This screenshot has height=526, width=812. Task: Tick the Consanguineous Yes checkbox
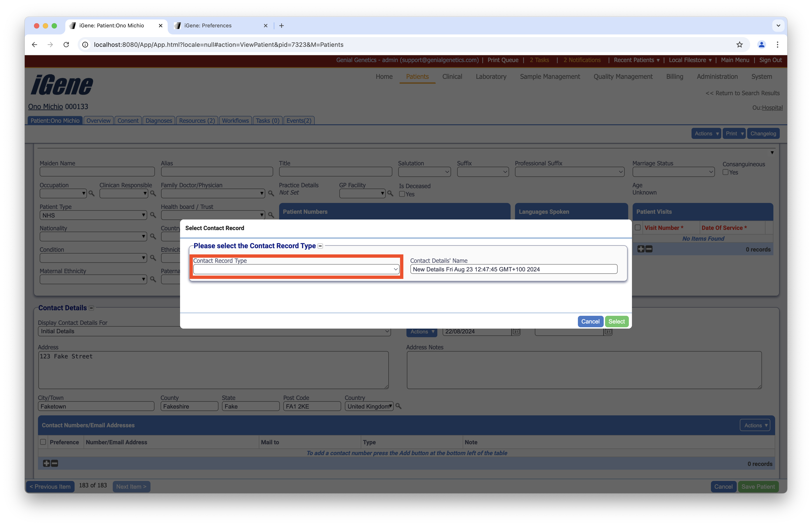[x=726, y=172]
